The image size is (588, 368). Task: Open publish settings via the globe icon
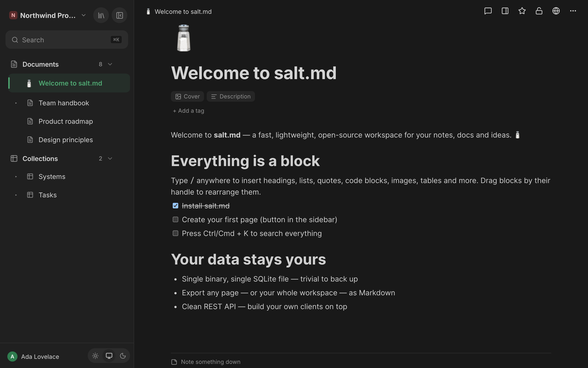coord(556,11)
